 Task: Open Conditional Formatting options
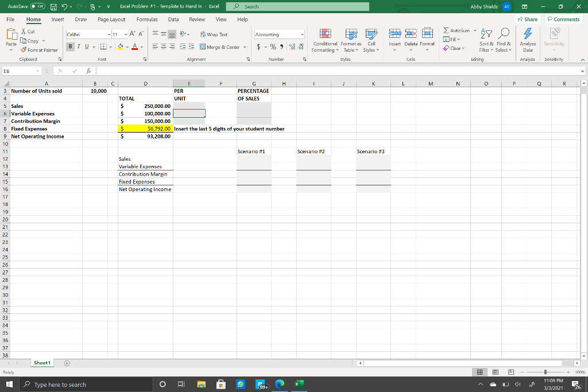(x=324, y=41)
